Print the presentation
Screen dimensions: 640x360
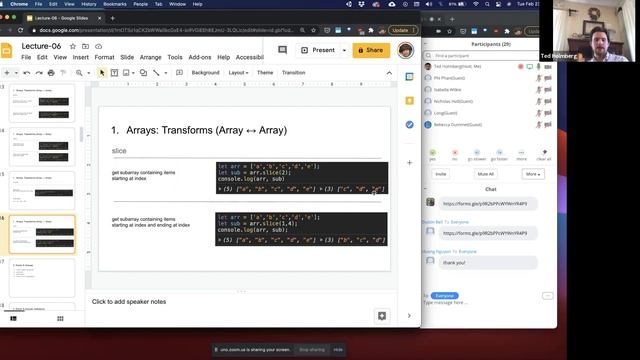[51, 73]
